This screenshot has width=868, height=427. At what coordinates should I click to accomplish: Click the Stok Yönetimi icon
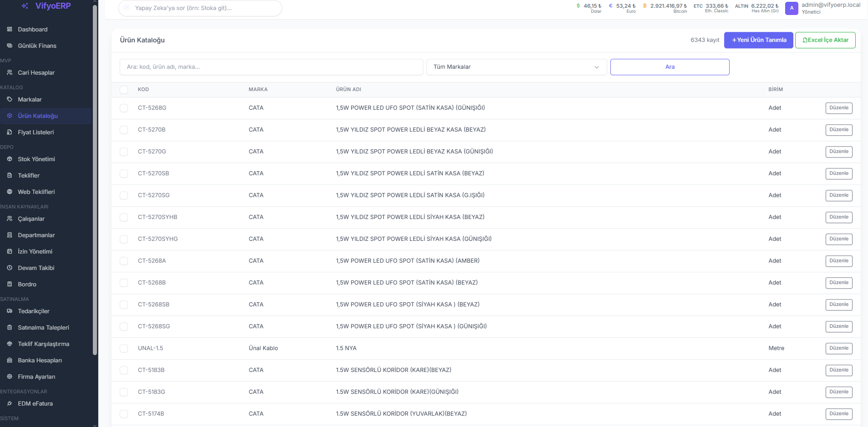[x=10, y=159]
